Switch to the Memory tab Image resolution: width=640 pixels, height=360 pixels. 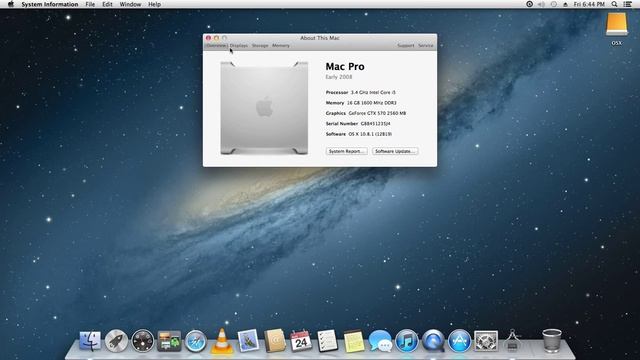click(281, 46)
